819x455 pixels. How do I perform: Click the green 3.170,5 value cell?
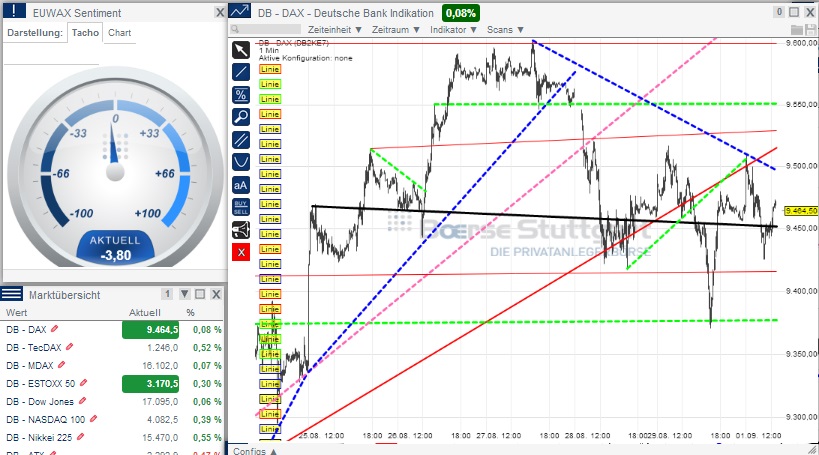[x=150, y=384]
